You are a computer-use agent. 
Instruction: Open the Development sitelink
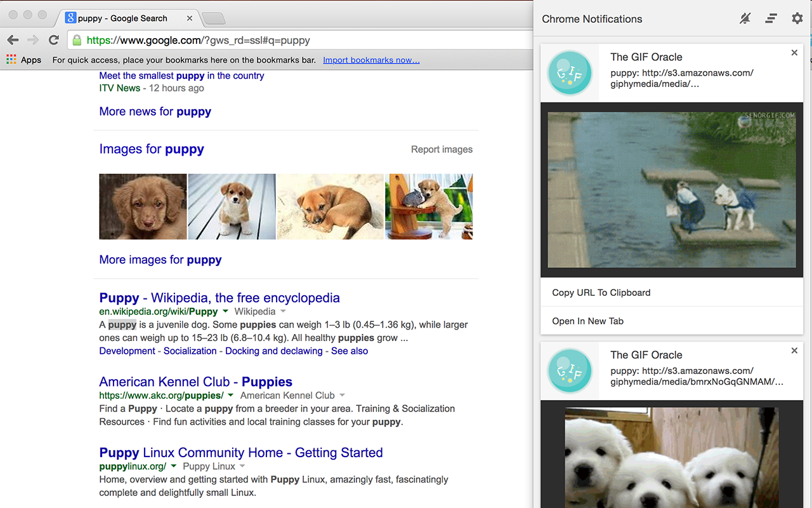127,351
